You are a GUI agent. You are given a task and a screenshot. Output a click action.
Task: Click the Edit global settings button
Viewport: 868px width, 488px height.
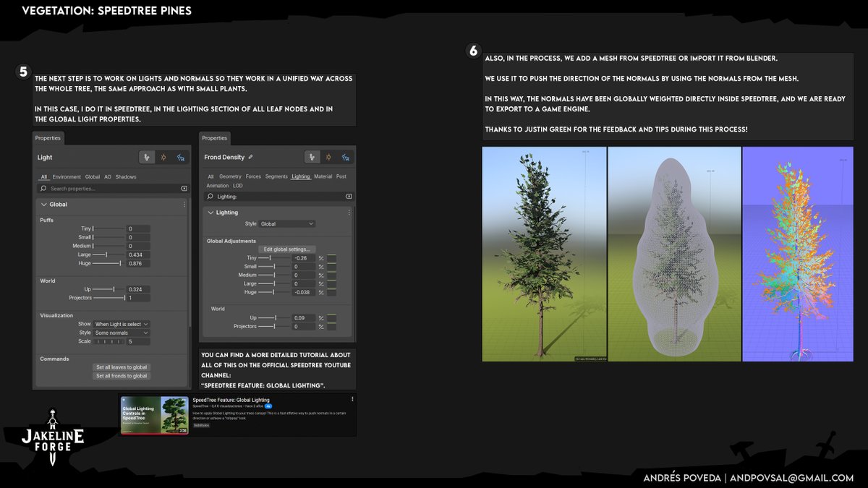pyautogui.click(x=289, y=249)
